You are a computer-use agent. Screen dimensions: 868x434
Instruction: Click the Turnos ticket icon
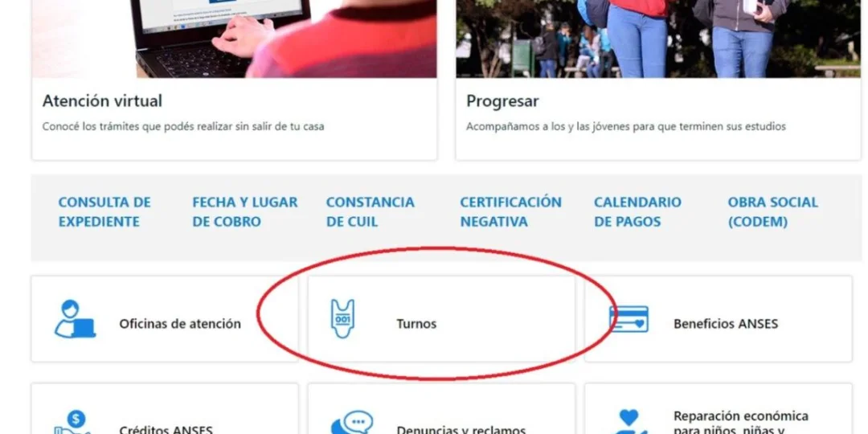pyautogui.click(x=342, y=319)
